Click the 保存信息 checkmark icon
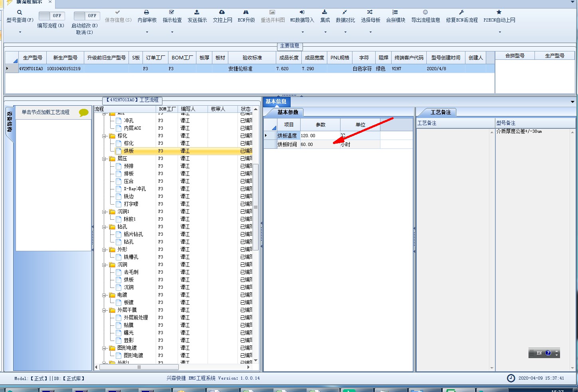This screenshot has height=392, width=578. pyautogui.click(x=117, y=12)
